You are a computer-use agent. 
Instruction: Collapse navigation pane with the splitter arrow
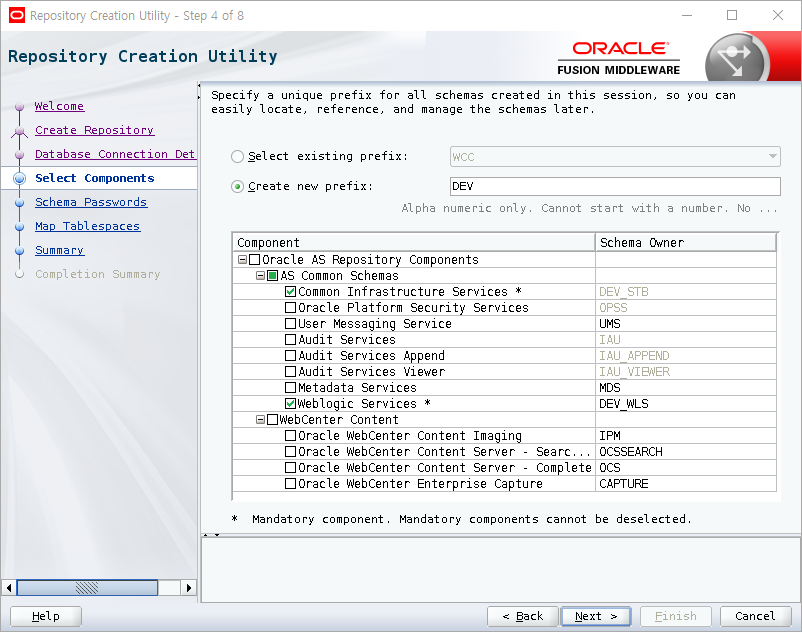[199, 85]
